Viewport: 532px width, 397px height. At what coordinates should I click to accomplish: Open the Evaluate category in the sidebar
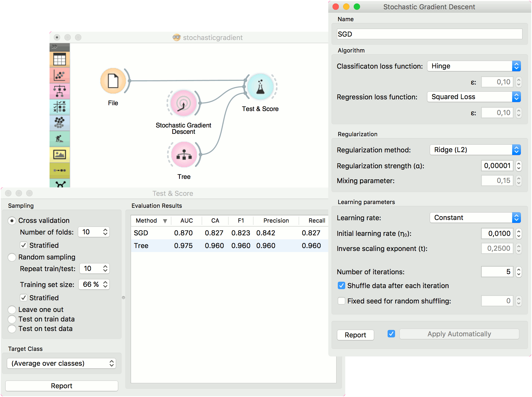(60, 107)
